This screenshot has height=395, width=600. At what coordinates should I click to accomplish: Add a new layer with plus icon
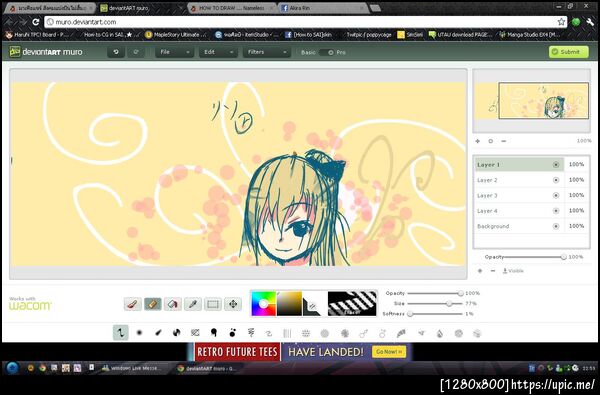point(480,271)
